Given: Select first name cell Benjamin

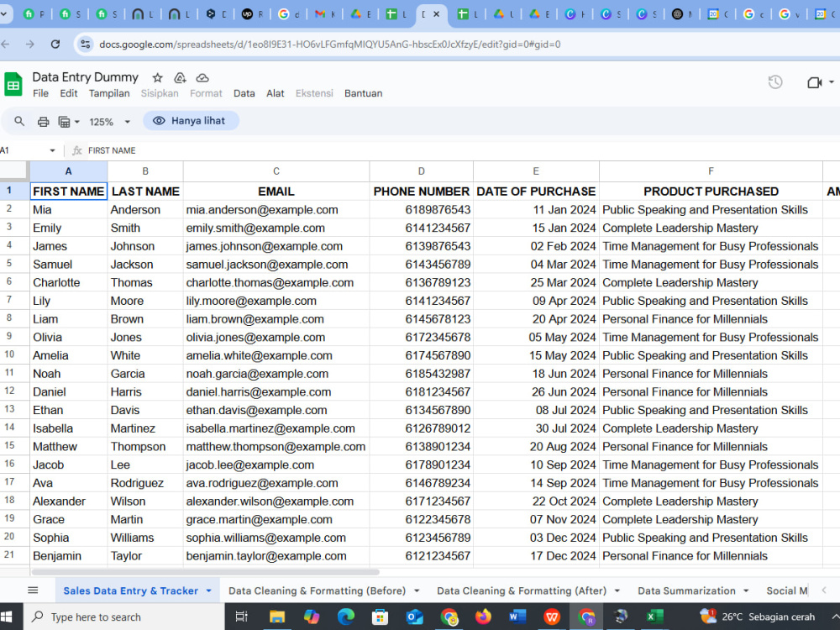Looking at the screenshot, I should (x=69, y=555).
